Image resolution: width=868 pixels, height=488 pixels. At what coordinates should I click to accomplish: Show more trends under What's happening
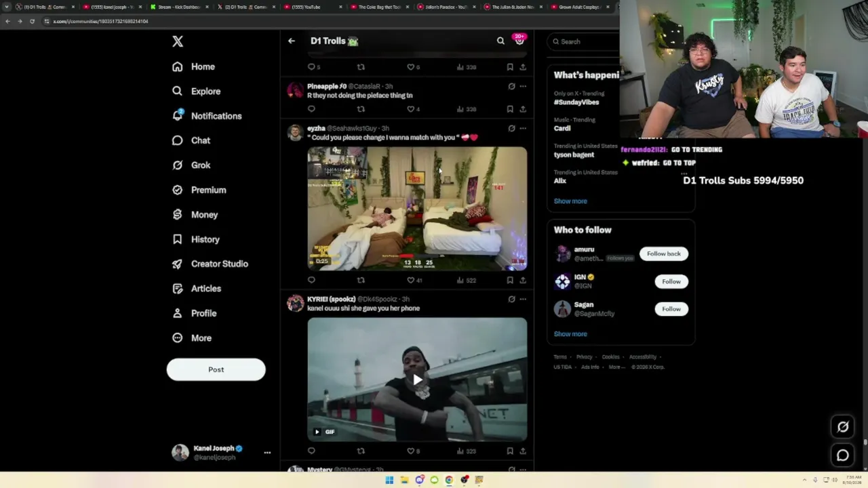pos(570,201)
